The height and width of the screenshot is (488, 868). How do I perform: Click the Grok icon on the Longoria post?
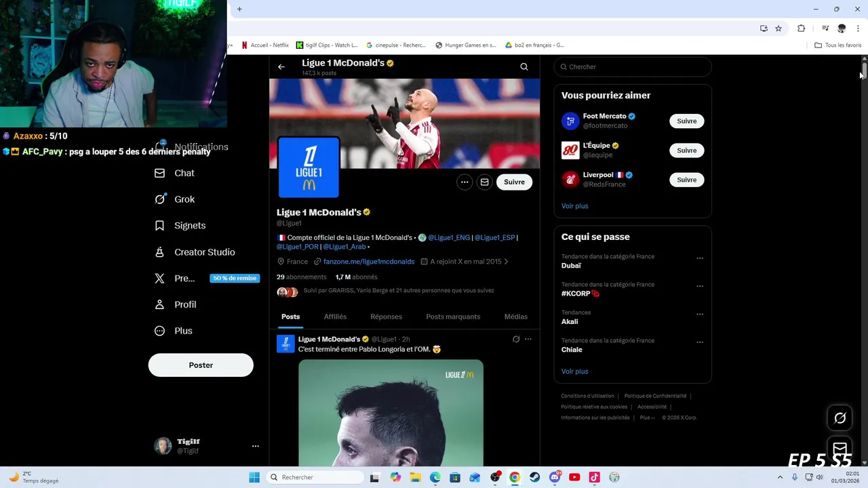point(516,339)
